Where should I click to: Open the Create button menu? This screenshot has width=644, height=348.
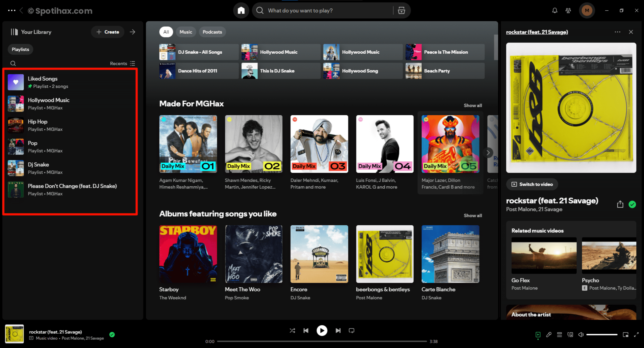click(108, 32)
